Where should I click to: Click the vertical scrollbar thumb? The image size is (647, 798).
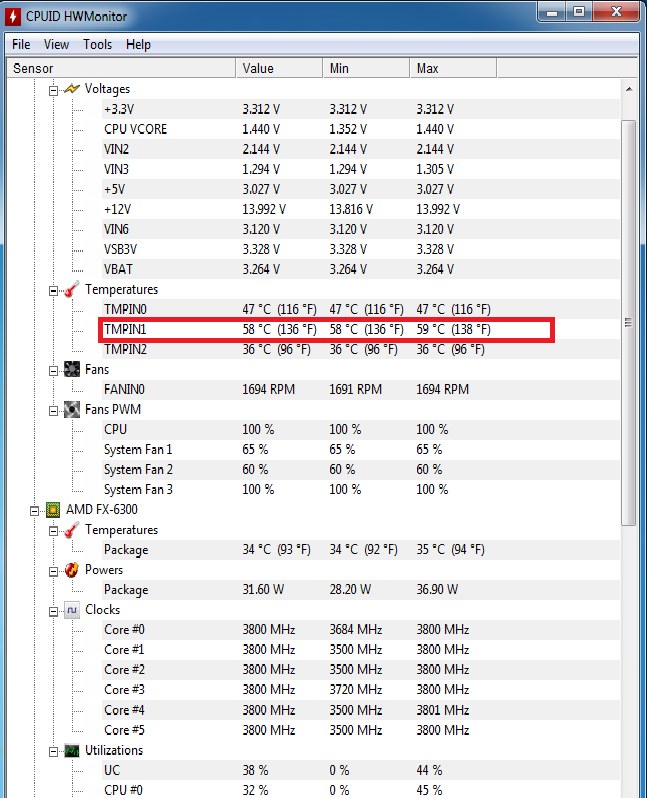pos(629,323)
